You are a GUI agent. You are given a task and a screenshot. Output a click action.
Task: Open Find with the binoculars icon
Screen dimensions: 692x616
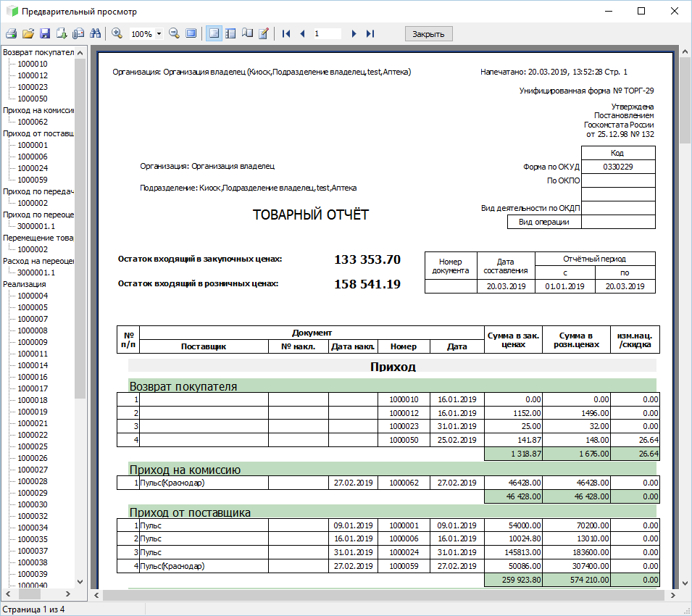pos(95,33)
